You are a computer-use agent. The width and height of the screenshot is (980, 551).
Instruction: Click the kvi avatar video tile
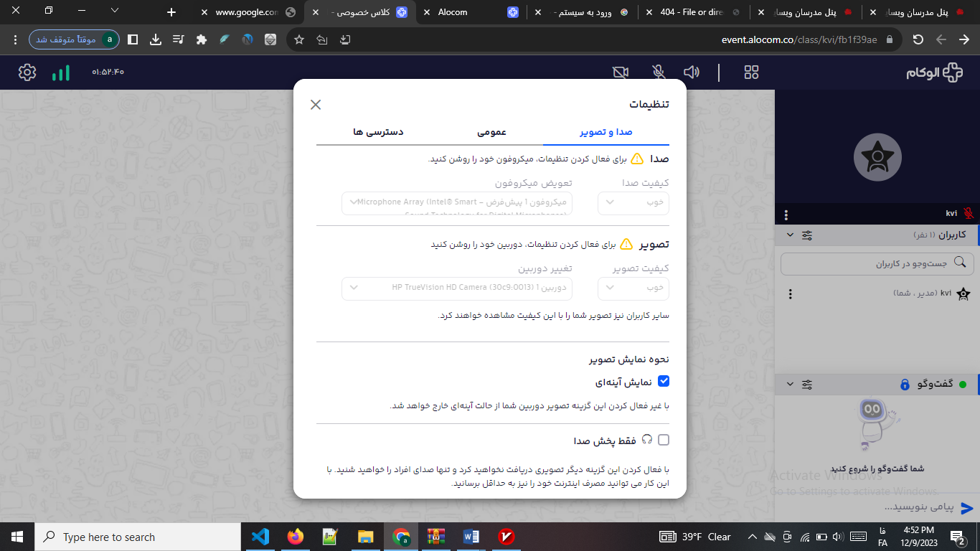[877, 159]
